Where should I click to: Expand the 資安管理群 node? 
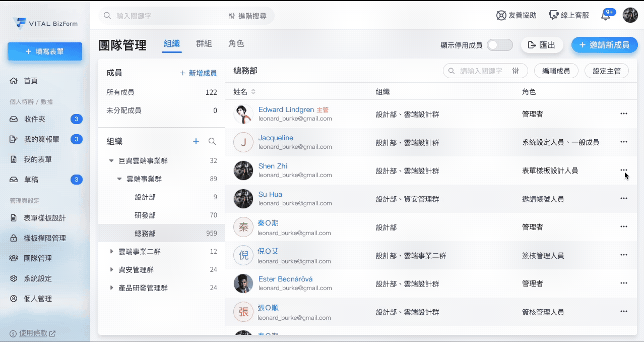pos(111,269)
